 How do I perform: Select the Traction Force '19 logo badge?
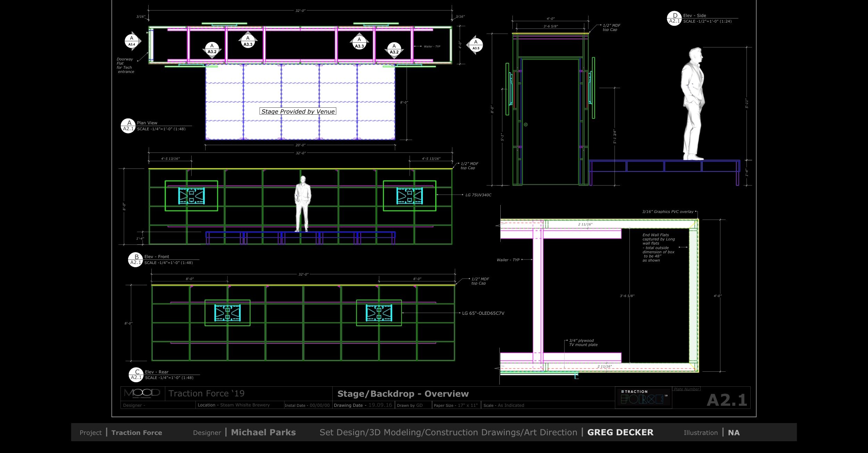click(644, 398)
